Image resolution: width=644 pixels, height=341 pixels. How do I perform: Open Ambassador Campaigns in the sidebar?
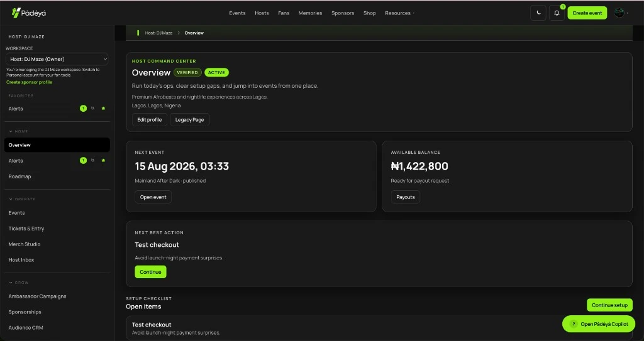37,296
